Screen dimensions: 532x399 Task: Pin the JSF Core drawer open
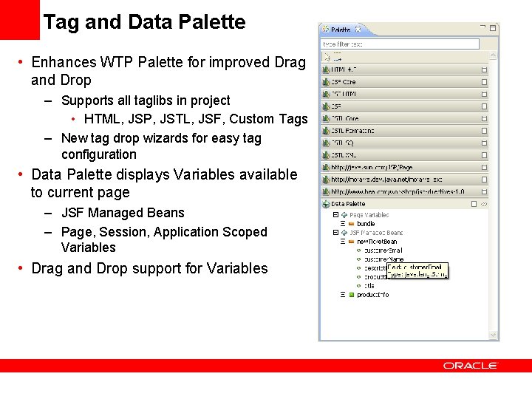click(x=484, y=82)
